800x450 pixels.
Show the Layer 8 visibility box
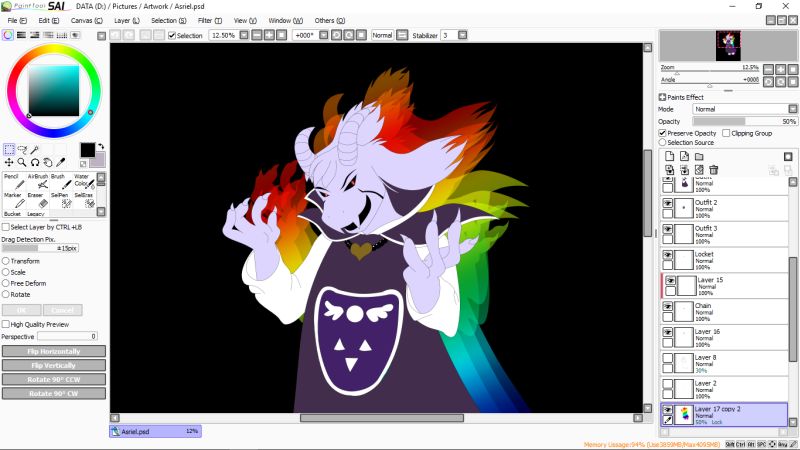(667, 358)
